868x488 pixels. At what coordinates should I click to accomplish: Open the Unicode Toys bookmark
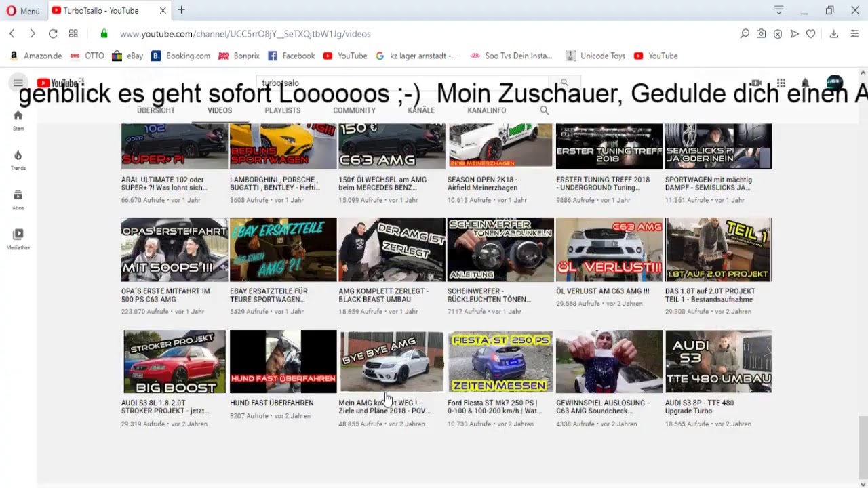(x=595, y=56)
